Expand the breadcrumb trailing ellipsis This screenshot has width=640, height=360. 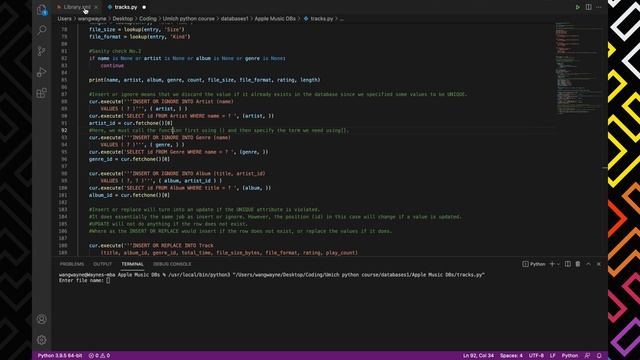[342, 19]
